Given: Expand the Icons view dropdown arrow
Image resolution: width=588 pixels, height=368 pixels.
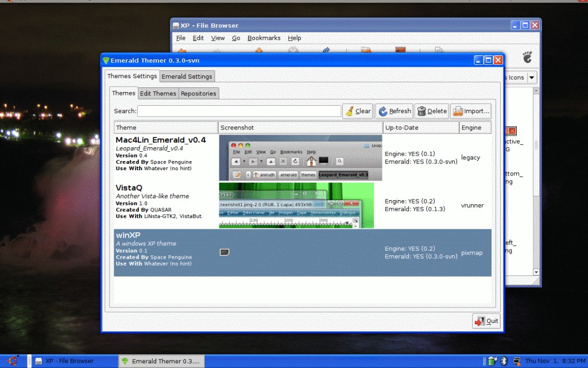Looking at the screenshot, I should tap(532, 78).
